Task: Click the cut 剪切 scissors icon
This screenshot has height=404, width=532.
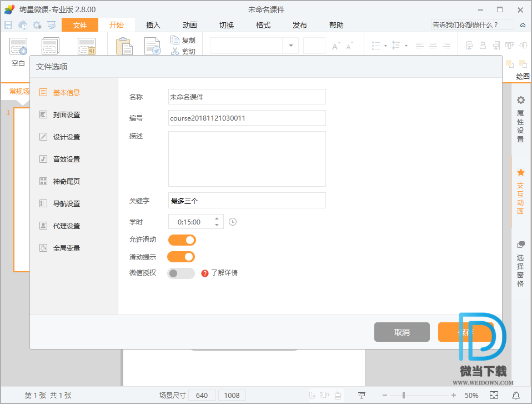Action: 175,51
